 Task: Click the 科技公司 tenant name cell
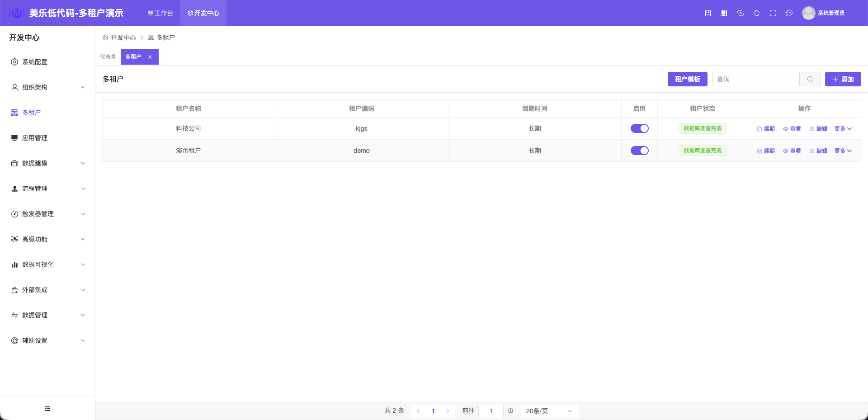(189, 128)
